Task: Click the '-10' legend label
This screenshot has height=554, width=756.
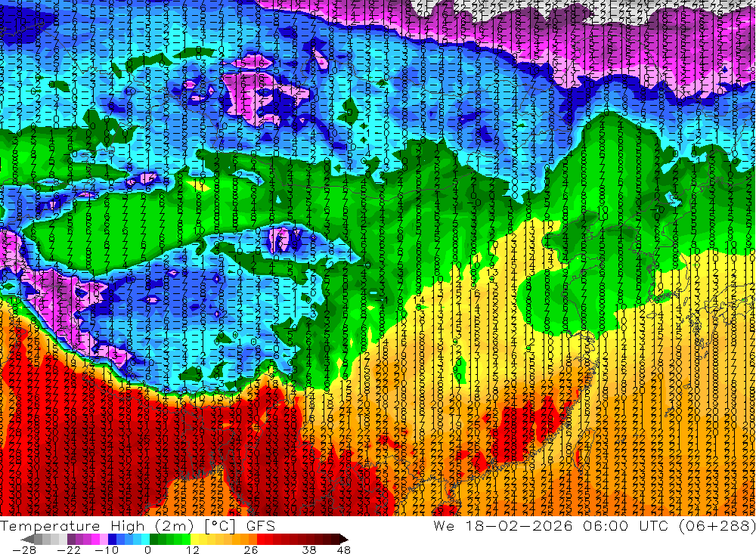Action: [106, 549]
